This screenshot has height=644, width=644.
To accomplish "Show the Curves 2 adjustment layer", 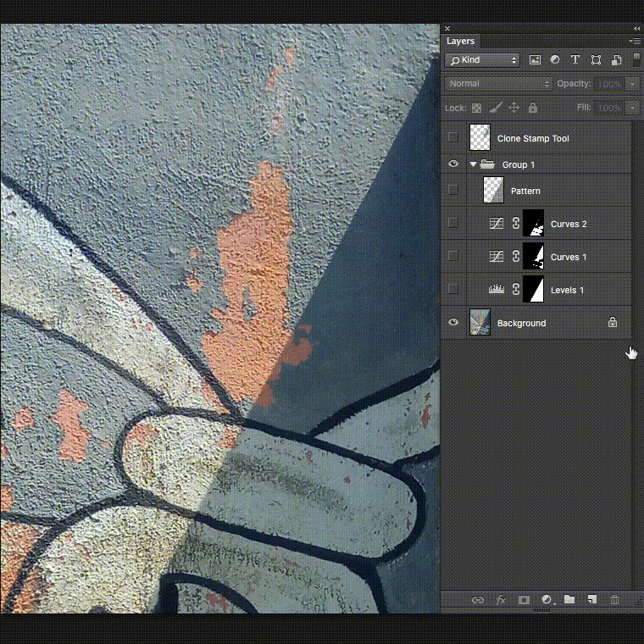I will (x=452, y=223).
